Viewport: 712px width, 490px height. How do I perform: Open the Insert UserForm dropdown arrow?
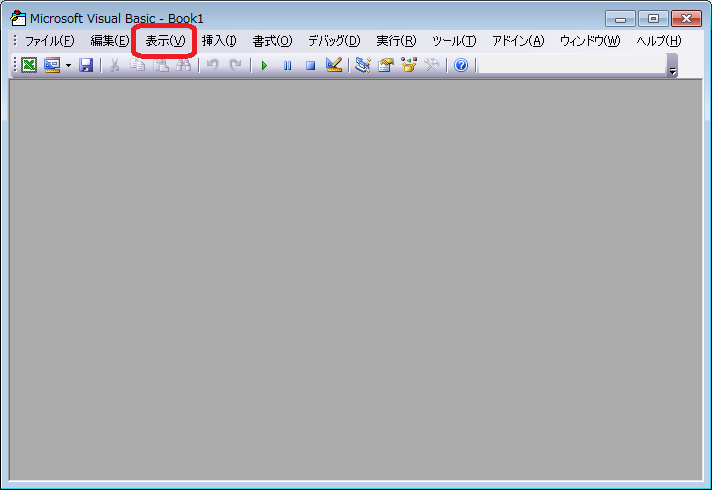coord(68,65)
